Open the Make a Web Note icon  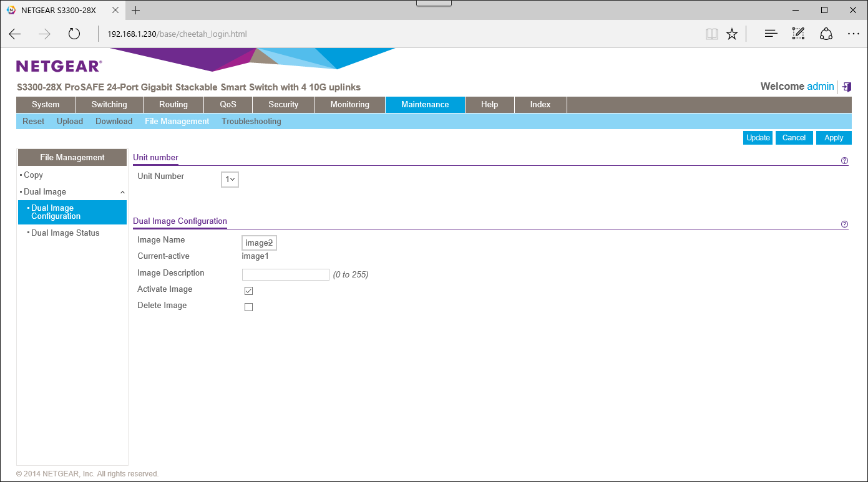pos(798,34)
